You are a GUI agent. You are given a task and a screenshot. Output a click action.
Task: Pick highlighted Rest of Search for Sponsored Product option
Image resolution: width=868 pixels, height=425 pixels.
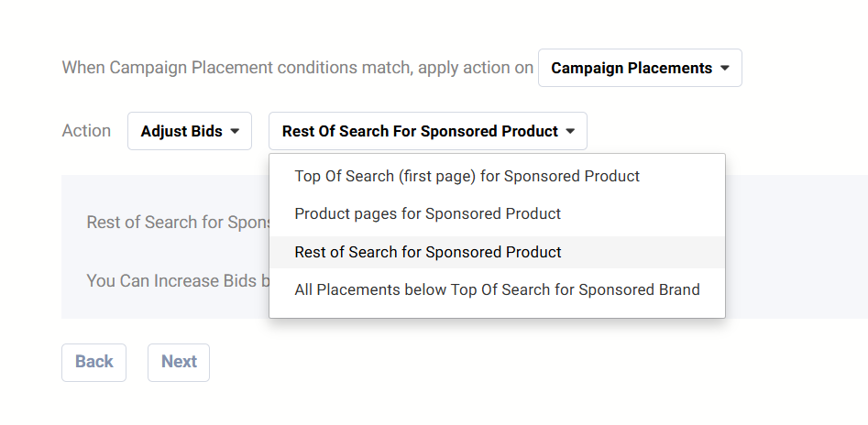(427, 252)
